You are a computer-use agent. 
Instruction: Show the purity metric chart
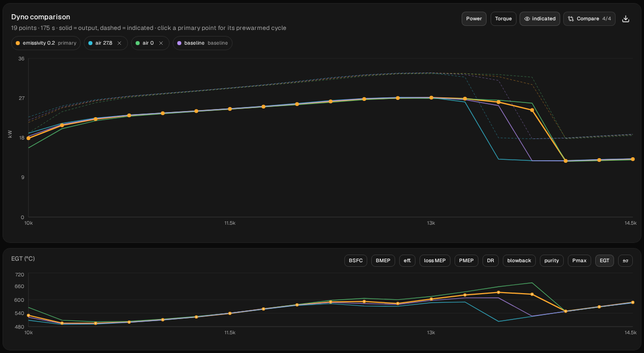pyautogui.click(x=552, y=261)
